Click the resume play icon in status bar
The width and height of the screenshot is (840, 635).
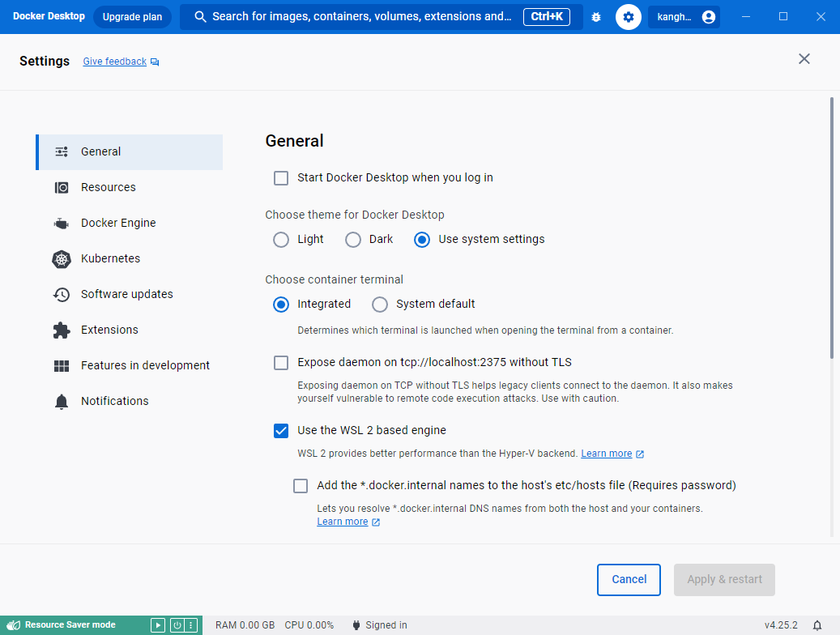point(157,624)
